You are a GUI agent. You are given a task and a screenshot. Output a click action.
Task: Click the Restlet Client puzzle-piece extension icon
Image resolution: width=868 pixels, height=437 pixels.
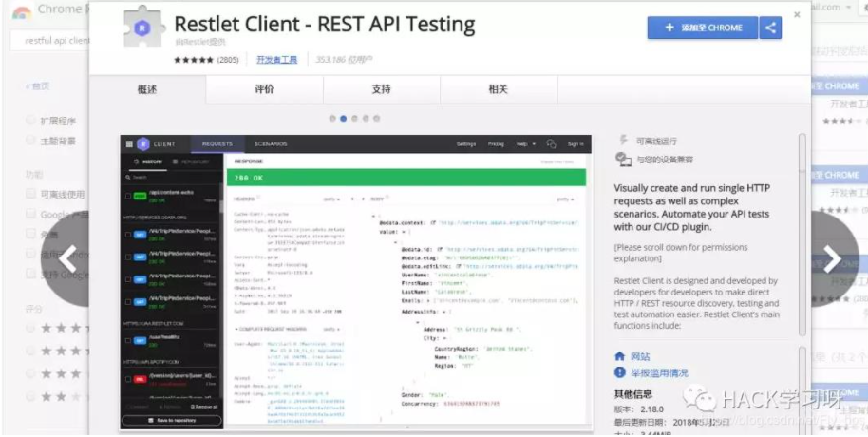point(143,28)
